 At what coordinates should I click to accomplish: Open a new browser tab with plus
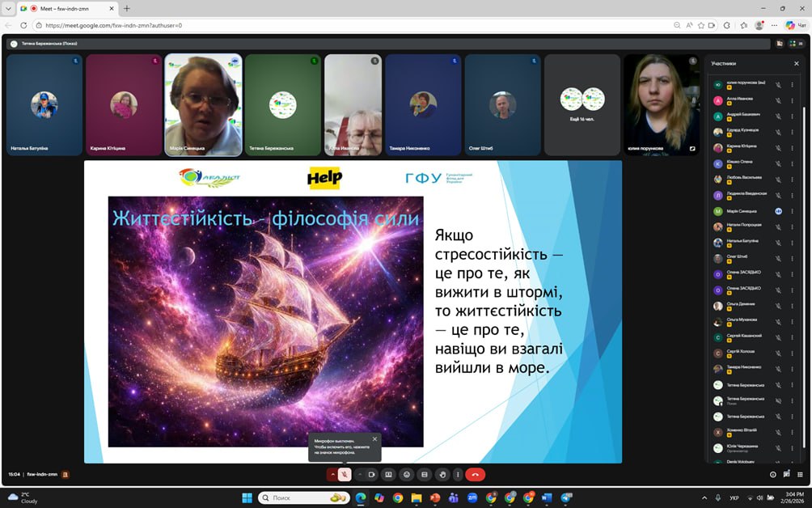[x=127, y=8]
